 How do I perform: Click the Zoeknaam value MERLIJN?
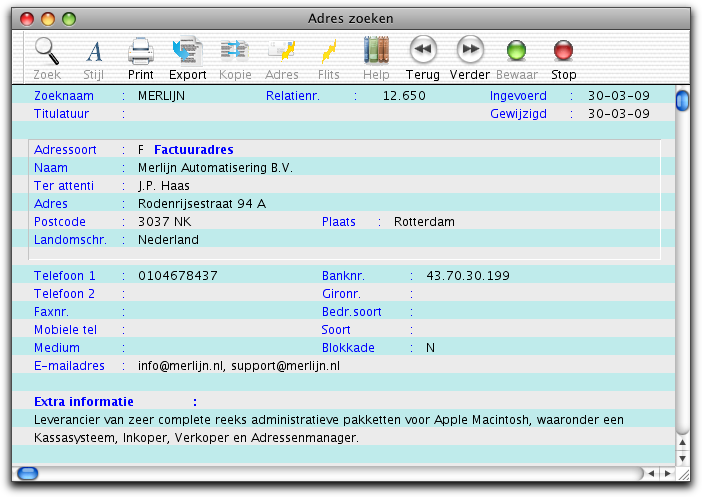161,96
